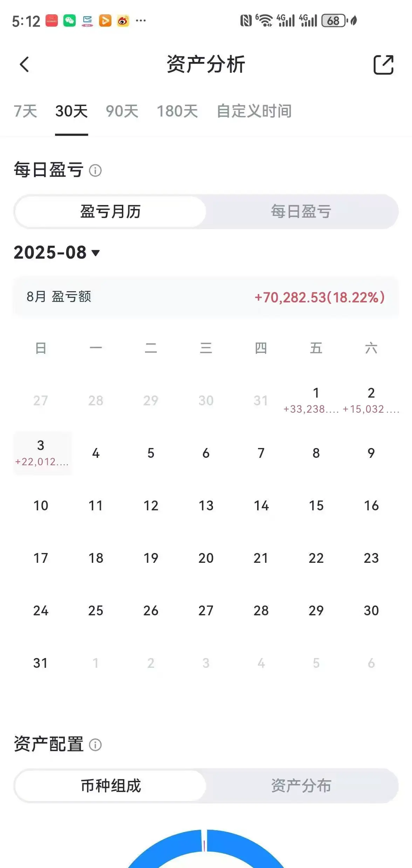412x868 pixels.
Task: Tap the blue donut chart segment
Action: [245, 847]
